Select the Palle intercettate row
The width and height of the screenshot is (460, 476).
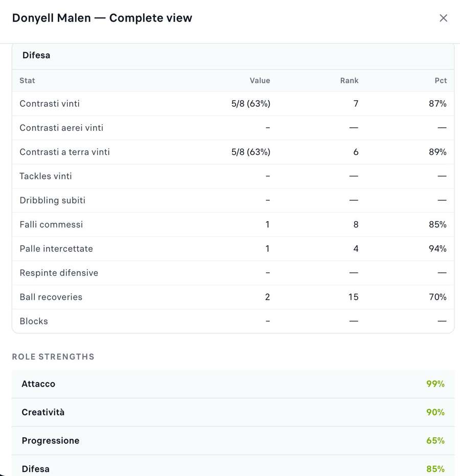tap(233, 249)
